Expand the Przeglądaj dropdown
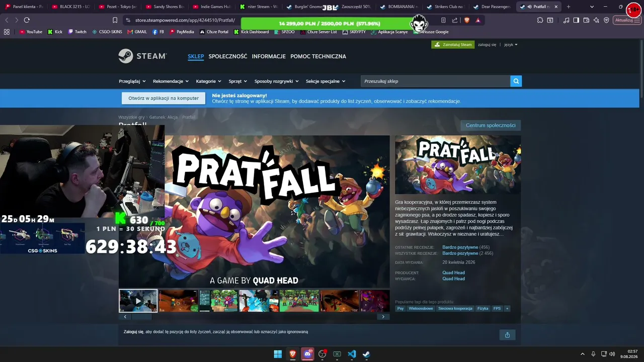644x362 pixels. 132,81
